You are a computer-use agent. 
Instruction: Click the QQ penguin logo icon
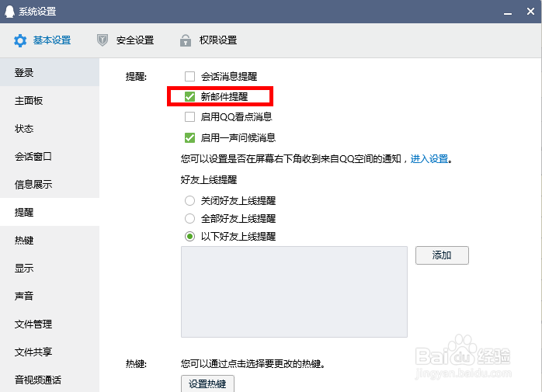(x=9, y=12)
